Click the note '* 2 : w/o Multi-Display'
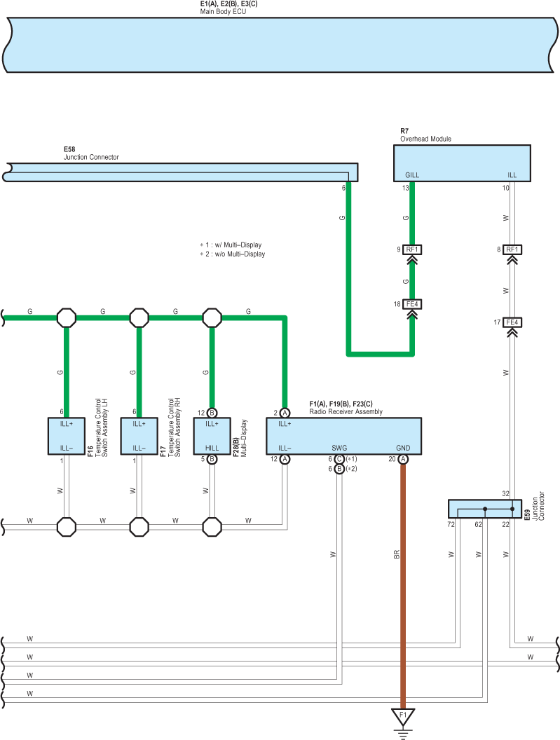560x740 pixels. pos(232,254)
